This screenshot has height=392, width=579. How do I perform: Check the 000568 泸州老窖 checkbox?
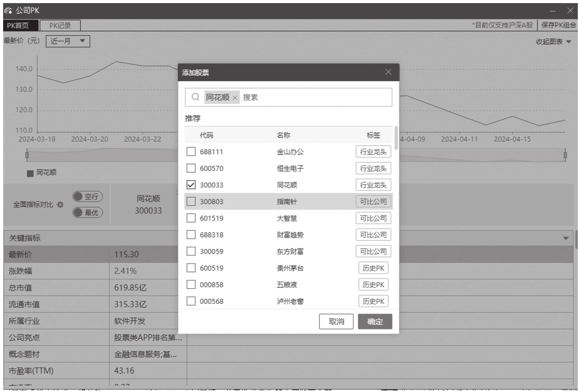coord(191,301)
